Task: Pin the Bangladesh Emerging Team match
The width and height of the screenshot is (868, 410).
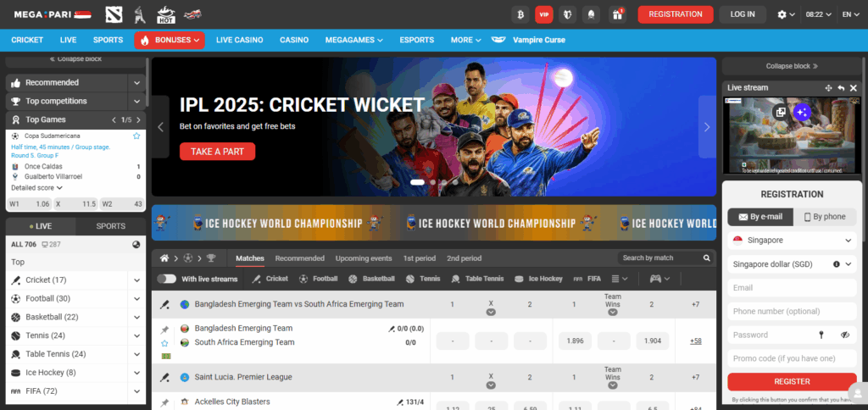Action: pos(164,330)
